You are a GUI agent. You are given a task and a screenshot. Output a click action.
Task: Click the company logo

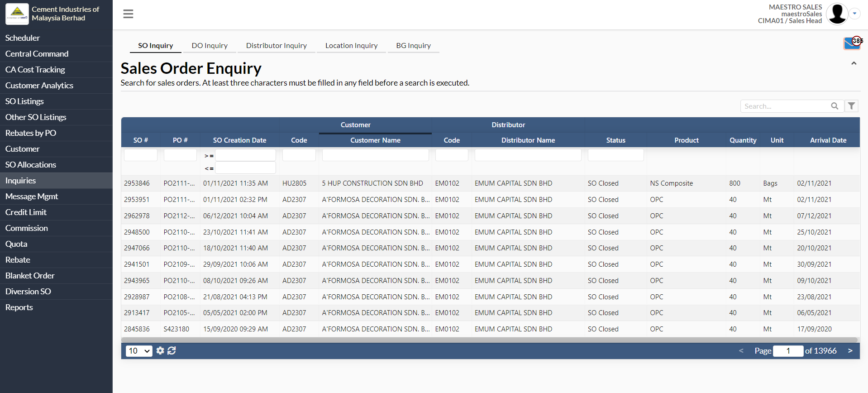tap(17, 14)
